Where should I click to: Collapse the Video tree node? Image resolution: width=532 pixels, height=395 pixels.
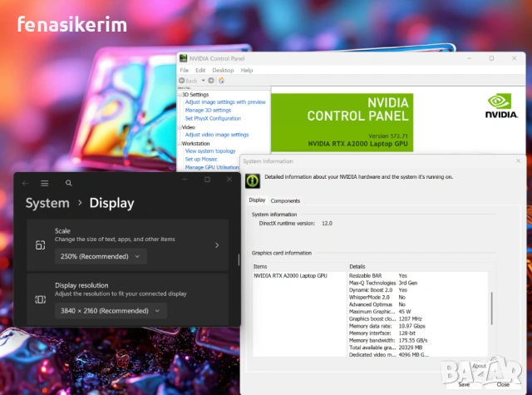(180, 127)
